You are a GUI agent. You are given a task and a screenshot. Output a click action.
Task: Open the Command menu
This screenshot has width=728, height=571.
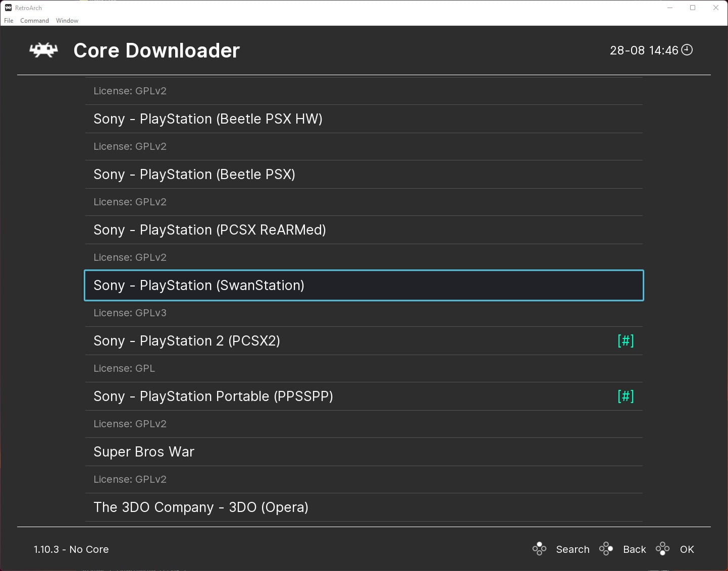tap(34, 21)
